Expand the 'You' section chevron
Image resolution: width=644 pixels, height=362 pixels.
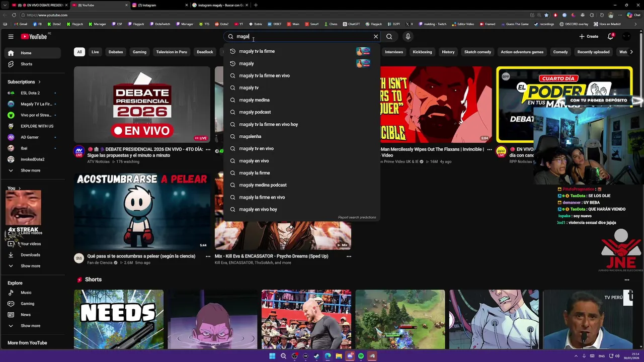(x=20, y=189)
